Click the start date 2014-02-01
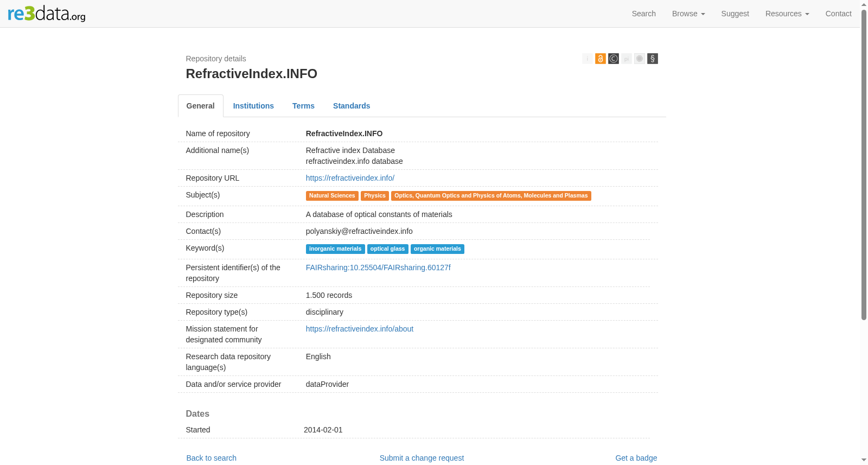 [x=323, y=430]
